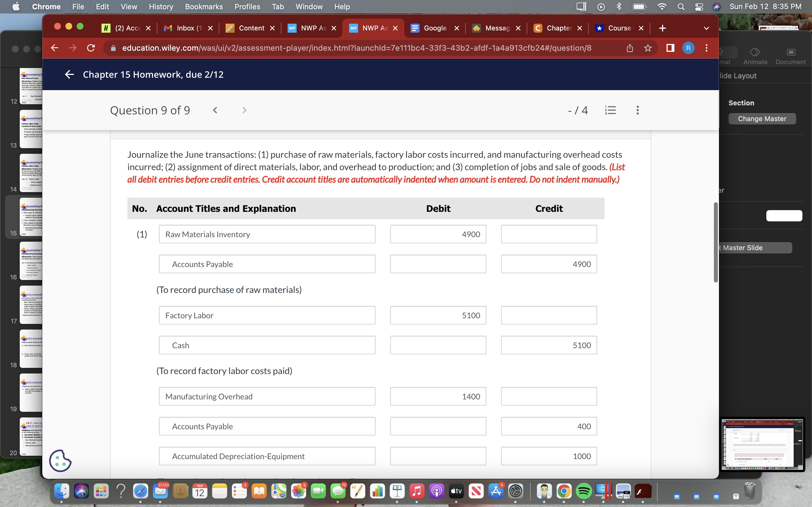Toggle the bookmark star for this page
Viewport: 812px width, 507px height.
tap(647, 48)
